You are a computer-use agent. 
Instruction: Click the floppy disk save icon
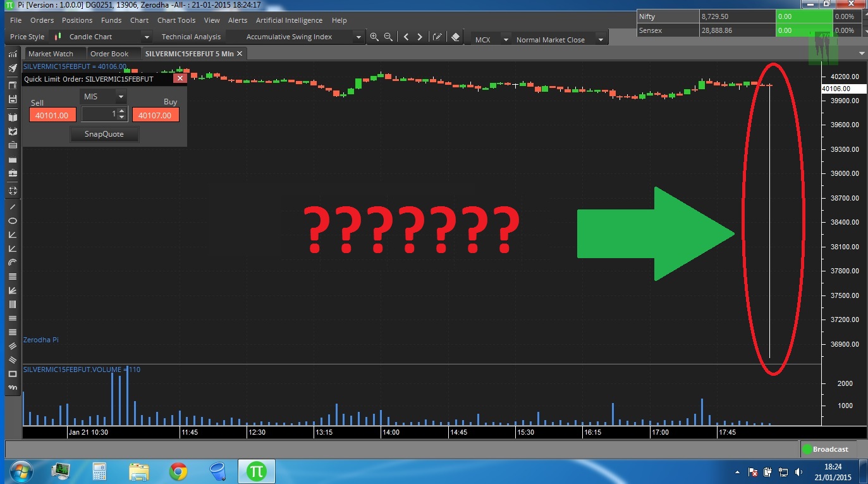(x=13, y=99)
